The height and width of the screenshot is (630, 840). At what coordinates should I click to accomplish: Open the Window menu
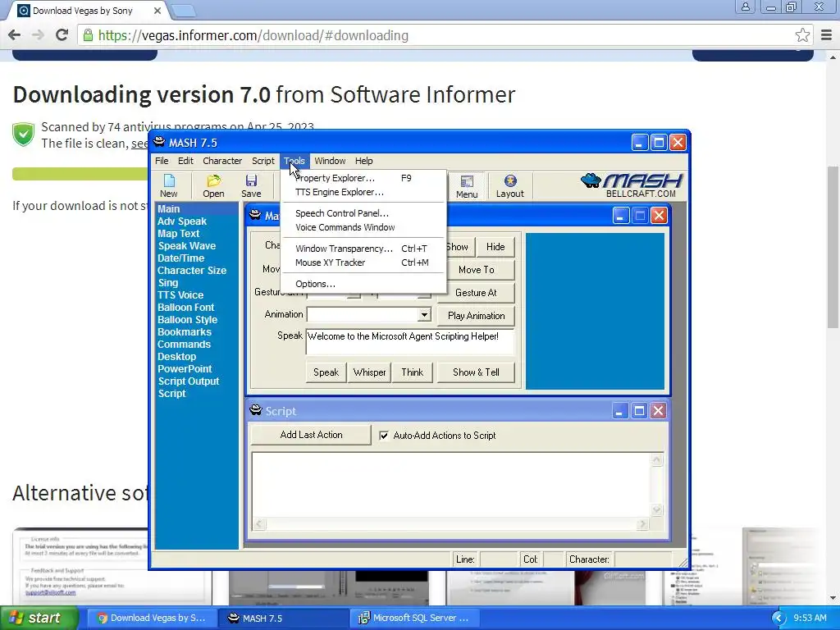(330, 161)
